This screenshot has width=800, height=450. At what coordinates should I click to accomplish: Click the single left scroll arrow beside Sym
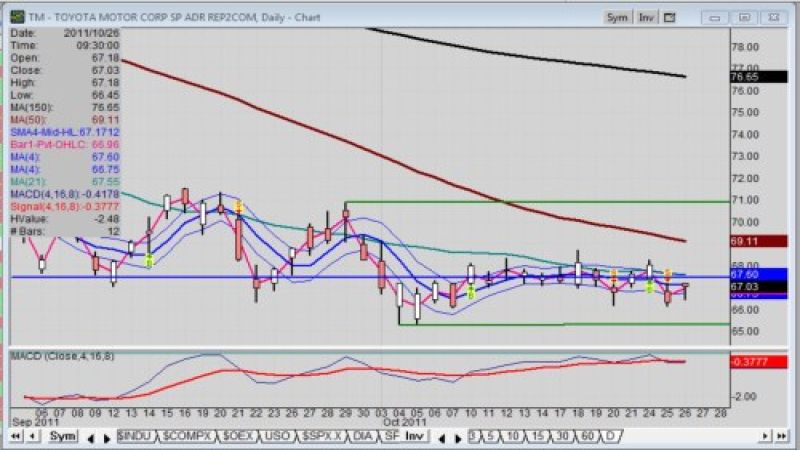coord(33,436)
